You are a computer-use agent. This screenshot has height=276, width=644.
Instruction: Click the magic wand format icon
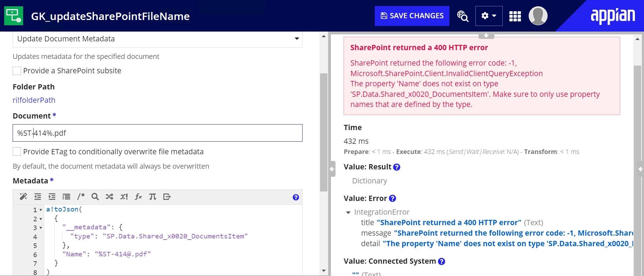[23, 197]
